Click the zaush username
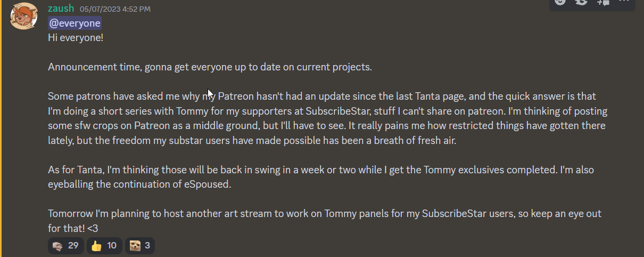The image size is (644, 257). tap(61, 9)
